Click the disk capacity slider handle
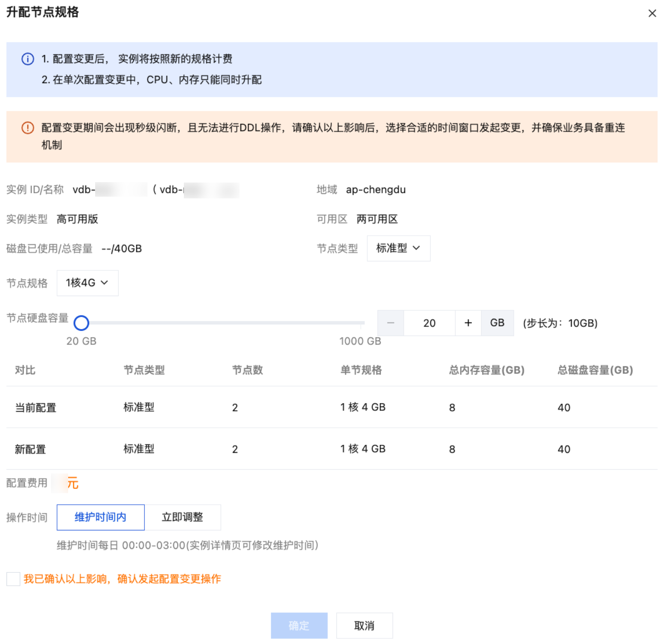 point(81,323)
